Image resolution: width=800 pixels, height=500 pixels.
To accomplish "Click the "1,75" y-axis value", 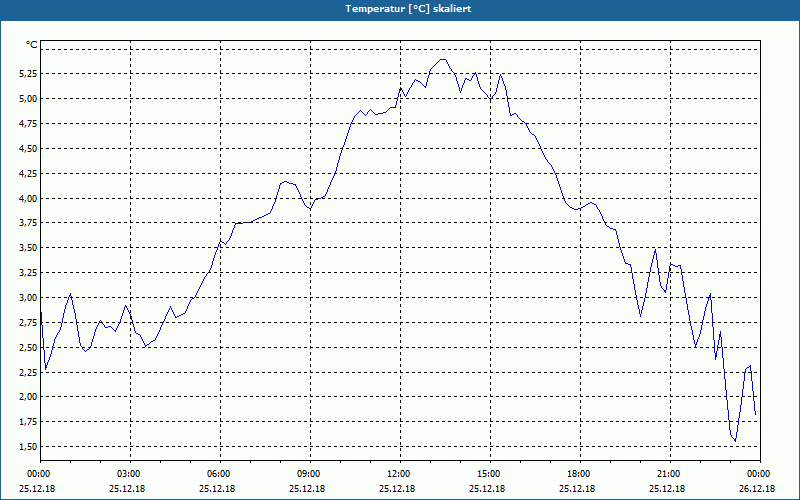I will [28, 422].
